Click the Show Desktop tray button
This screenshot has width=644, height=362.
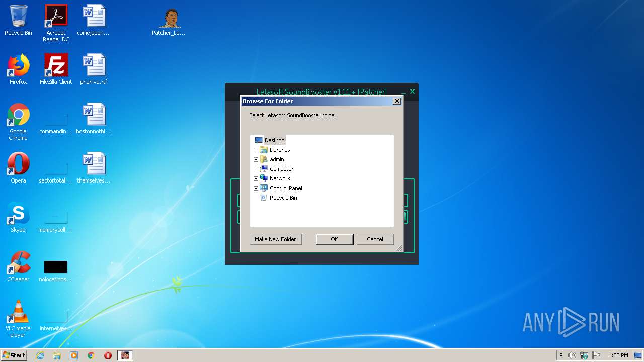pos(638,355)
